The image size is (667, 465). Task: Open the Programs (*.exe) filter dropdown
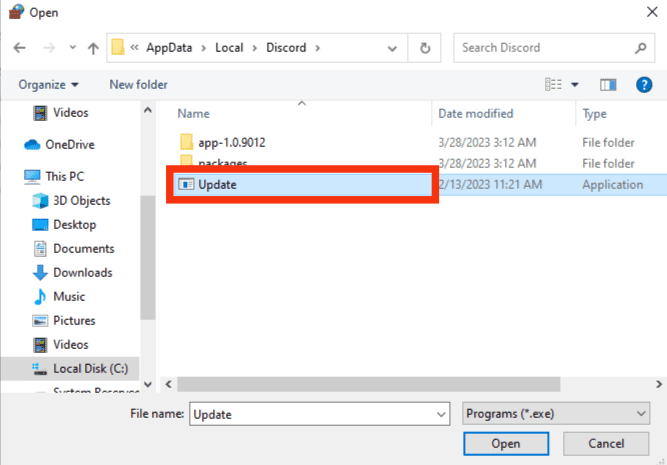point(556,414)
